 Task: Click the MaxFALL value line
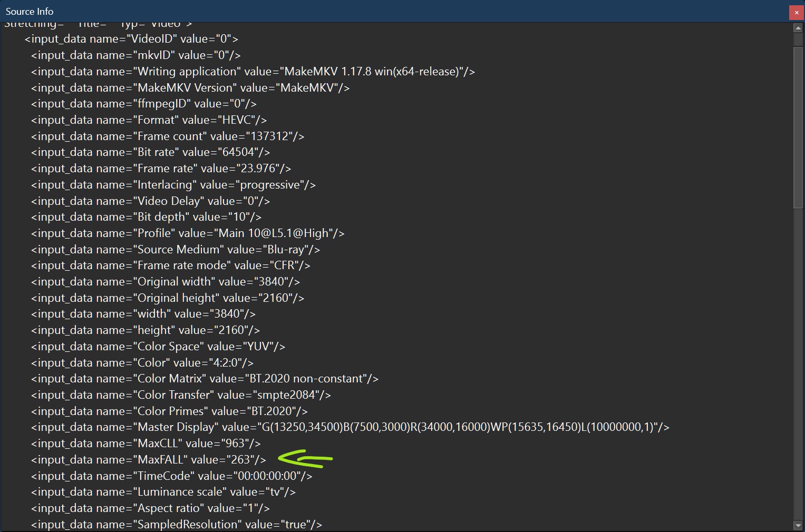pyautogui.click(x=148, y=460)
